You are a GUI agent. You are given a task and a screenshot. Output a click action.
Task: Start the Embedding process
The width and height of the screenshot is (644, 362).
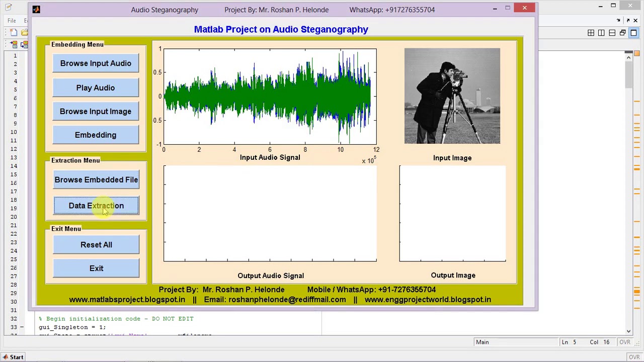(x=96, y=135)
